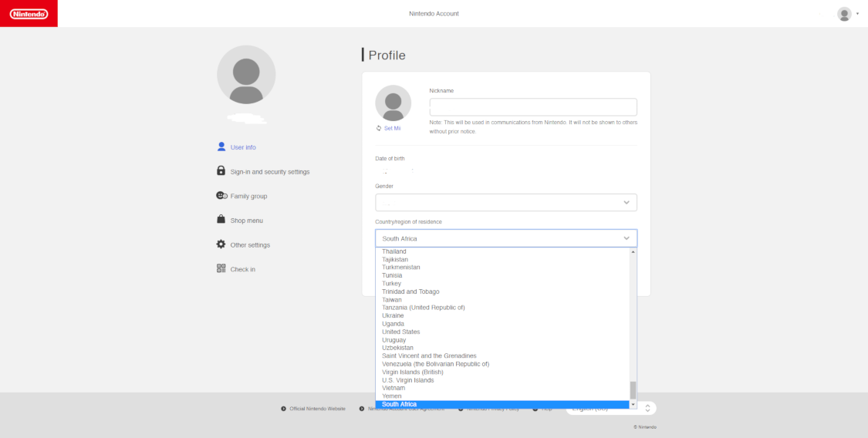Click the User info person icon
868x438 pixels.
[x=221, y=147]
